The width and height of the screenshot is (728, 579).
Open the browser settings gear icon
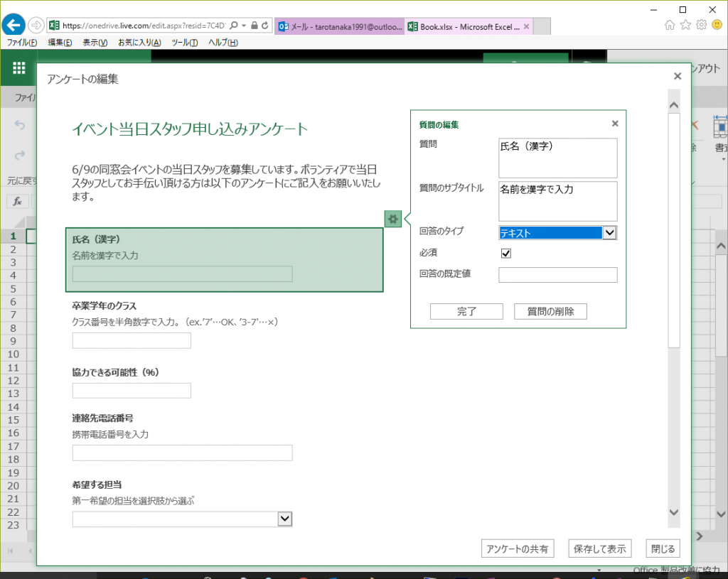pos(701,25)
